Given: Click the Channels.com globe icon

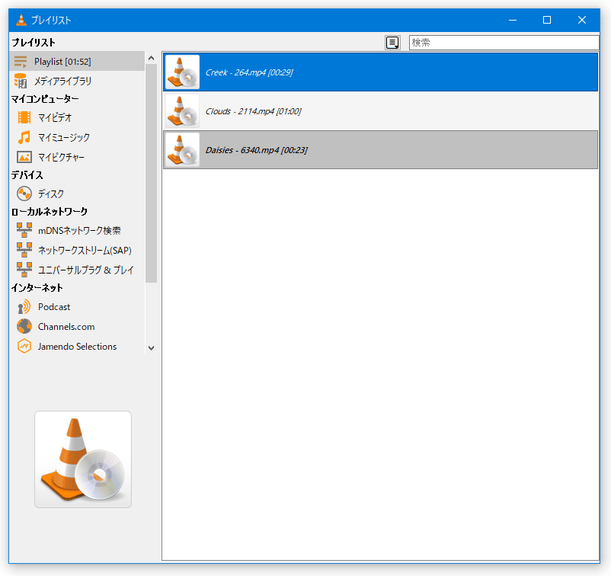Looking at the screenshot, I should 25,326.
